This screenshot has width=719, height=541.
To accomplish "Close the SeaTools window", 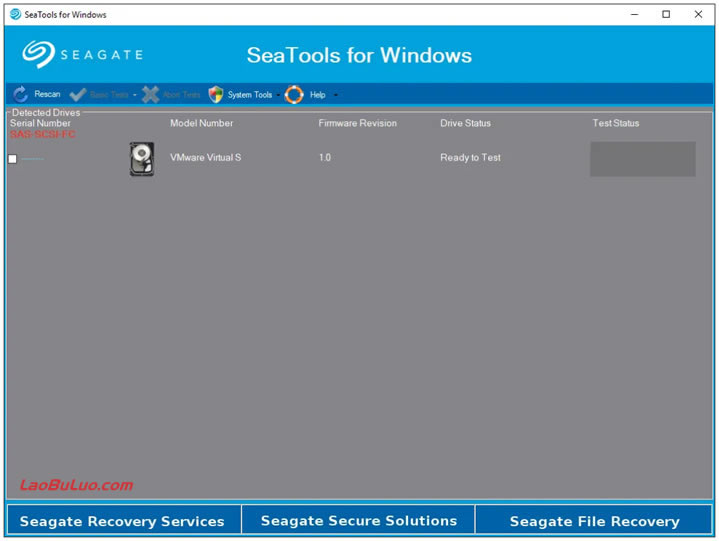I will 698,14.
